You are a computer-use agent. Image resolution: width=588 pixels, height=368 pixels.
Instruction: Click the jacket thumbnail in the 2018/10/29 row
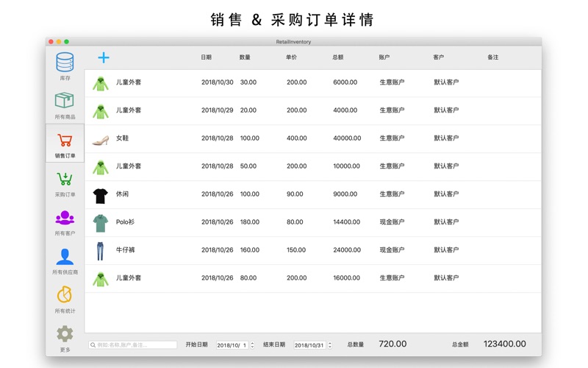pos(101,112)
